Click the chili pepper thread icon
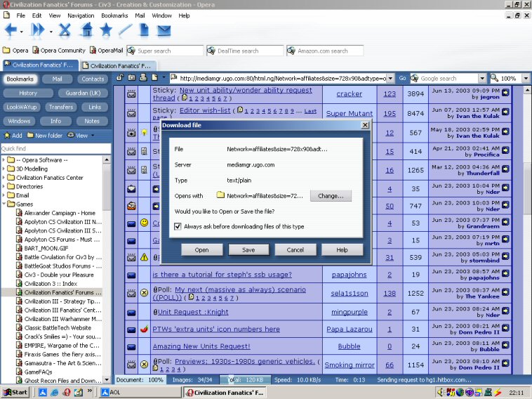The image size is (532, 399). [x=144, y=329]
